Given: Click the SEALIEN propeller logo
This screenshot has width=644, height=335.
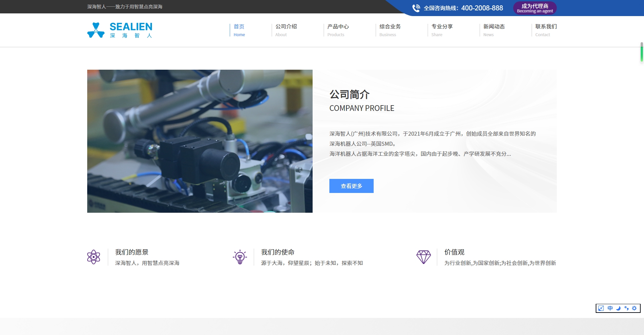Looking at the screenshot, I should [96, 30].
